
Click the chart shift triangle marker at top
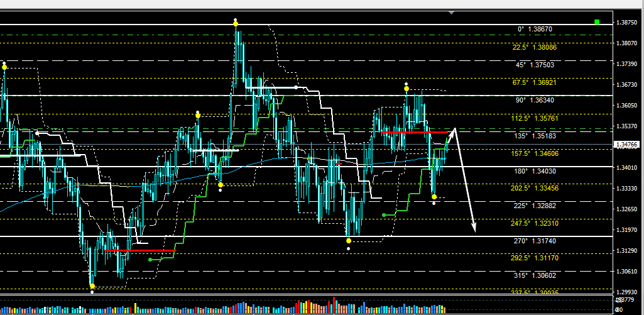click(x=452, y=13)
